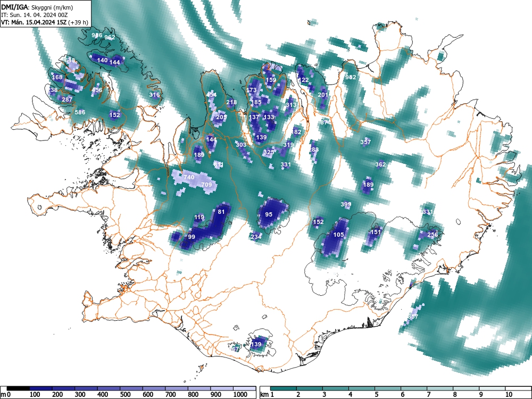Select the map value 357
Image resolution: width=532 pixels, height=399 pixels.
pos(365,142)
